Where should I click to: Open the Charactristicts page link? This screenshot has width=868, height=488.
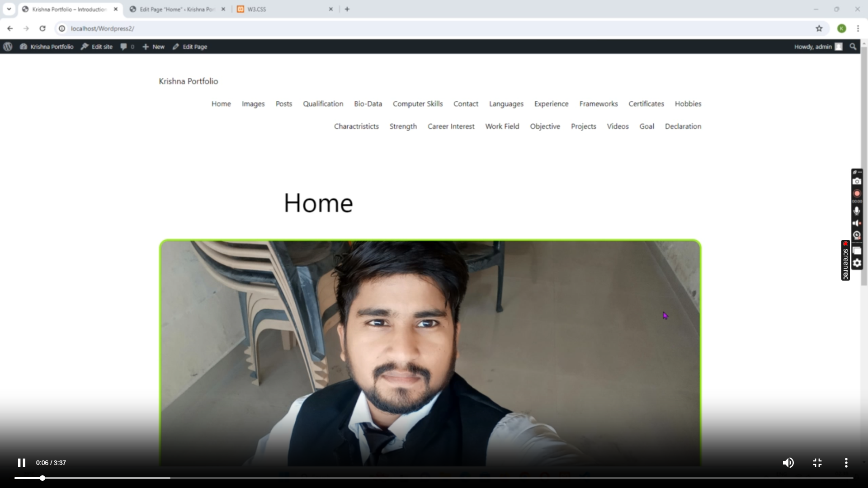(356, 126)
